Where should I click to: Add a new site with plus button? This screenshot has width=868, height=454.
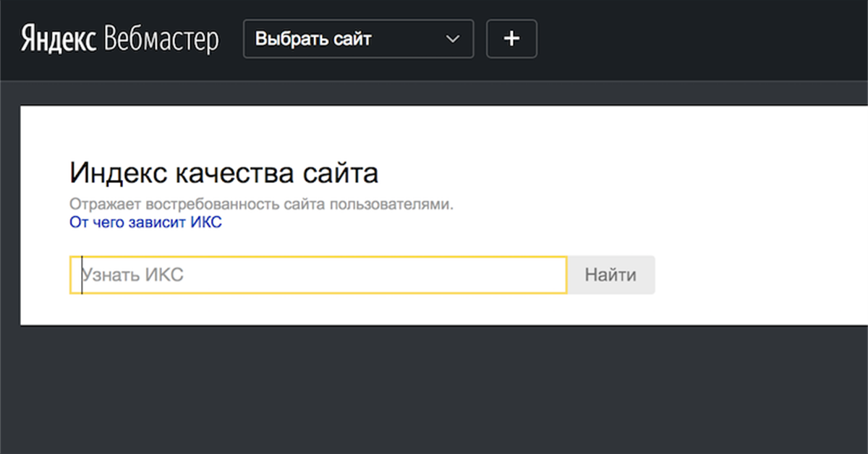click(x=511, y=39)
